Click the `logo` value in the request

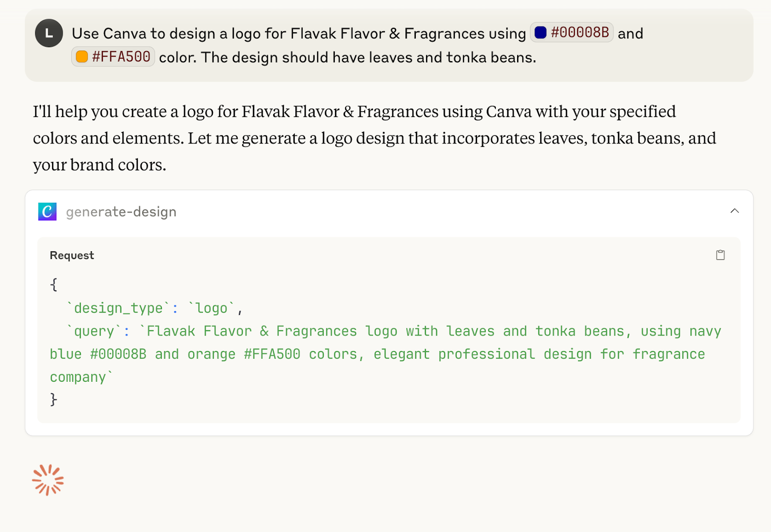click(212, 308)
